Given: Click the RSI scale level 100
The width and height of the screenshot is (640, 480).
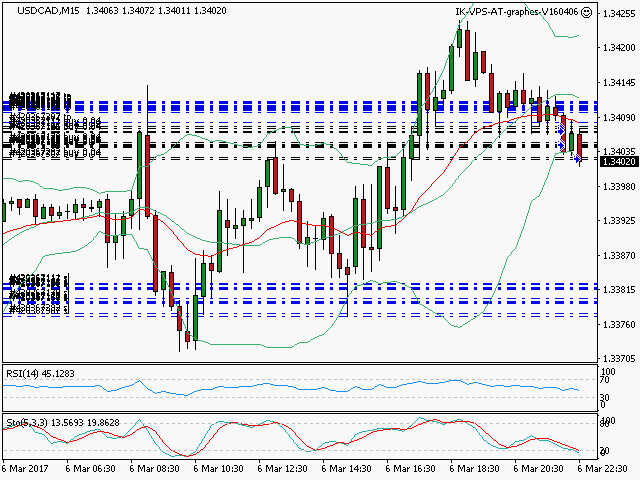Looking at the screenshot, I should [x=608, y=371].
